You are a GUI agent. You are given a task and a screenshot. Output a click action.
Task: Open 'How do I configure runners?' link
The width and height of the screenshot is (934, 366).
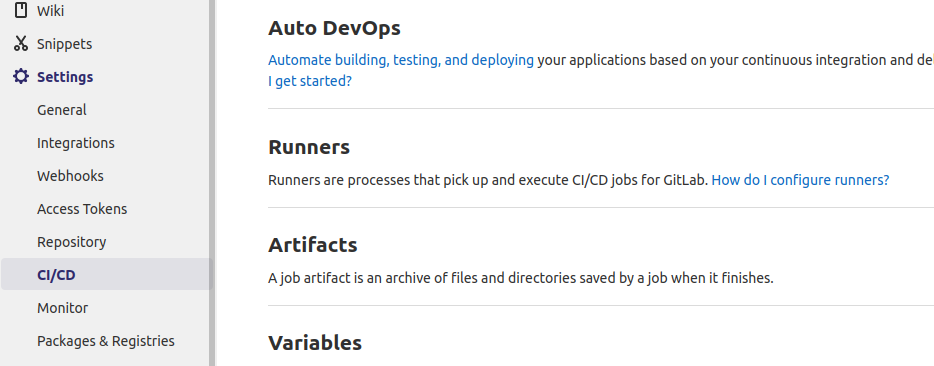(800, 180)
